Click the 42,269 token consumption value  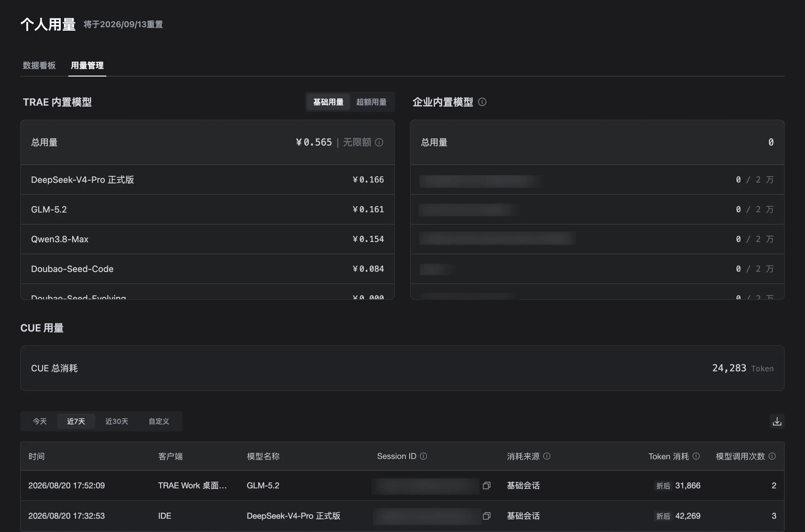(688, 516)
